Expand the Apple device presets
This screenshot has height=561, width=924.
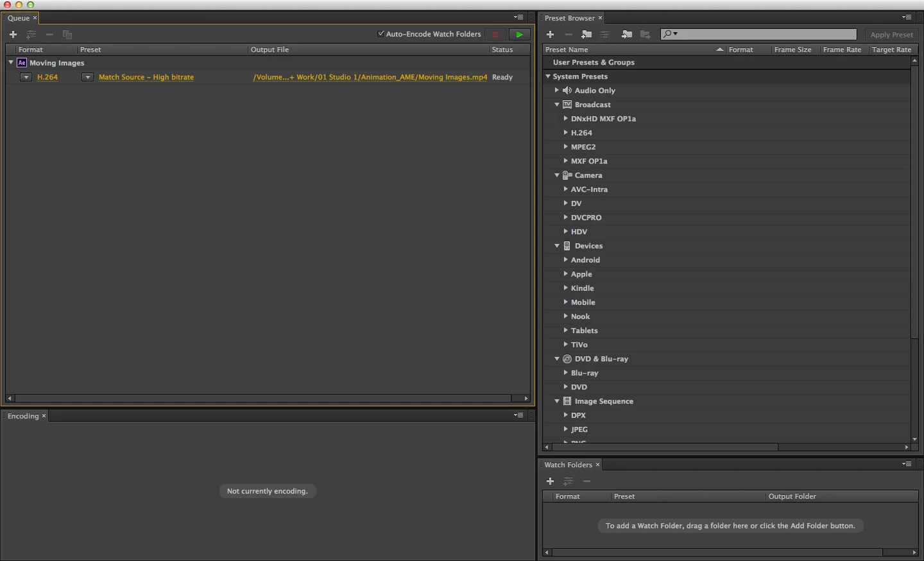[x=565, y=274]
